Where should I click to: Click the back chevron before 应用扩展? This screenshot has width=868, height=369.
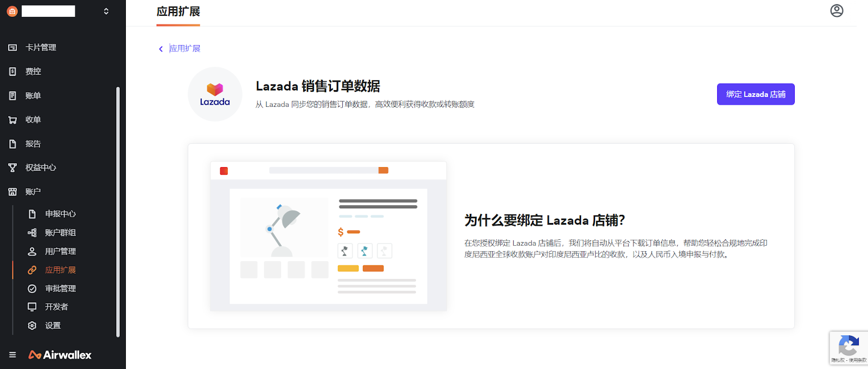161,49
